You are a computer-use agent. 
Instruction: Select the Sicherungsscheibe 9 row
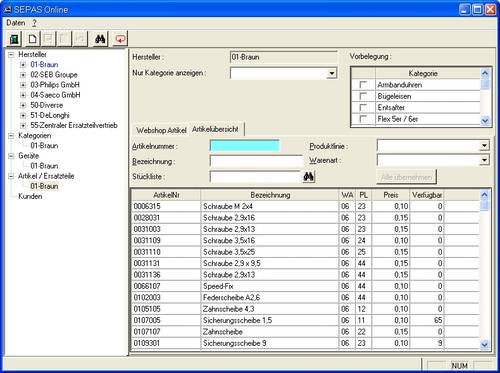coord(305,343)
